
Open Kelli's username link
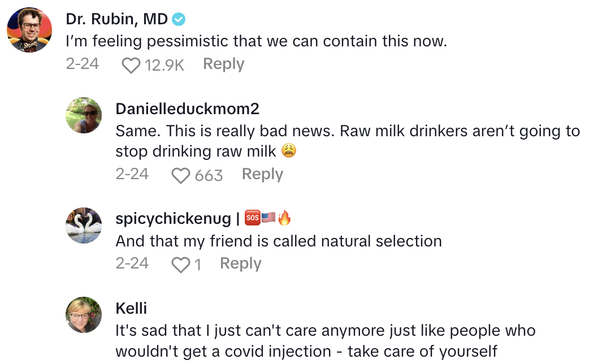tap(131, 308)
